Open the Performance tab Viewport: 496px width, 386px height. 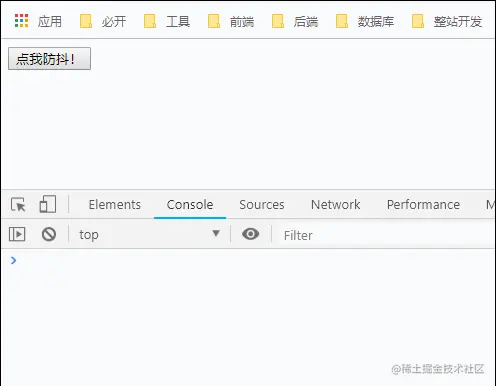tap(423, 204)
